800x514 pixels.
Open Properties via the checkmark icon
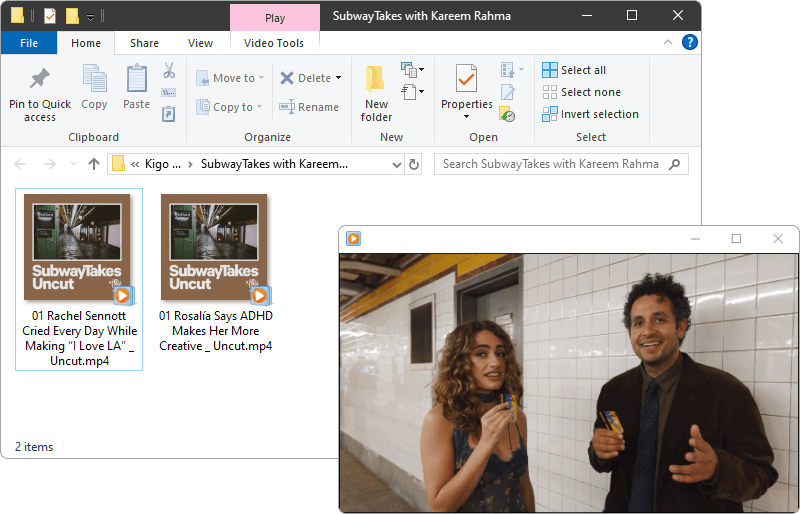[x=466, y=78]
